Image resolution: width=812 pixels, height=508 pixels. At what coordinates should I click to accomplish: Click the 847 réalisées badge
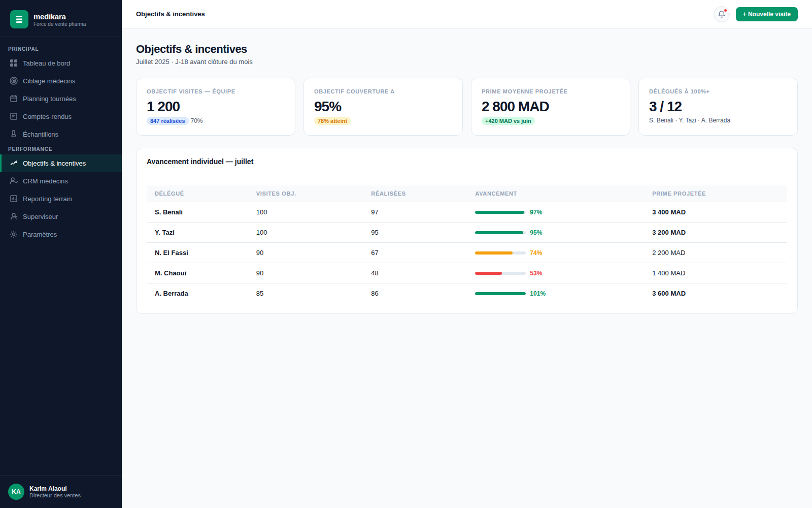(167, 121)
